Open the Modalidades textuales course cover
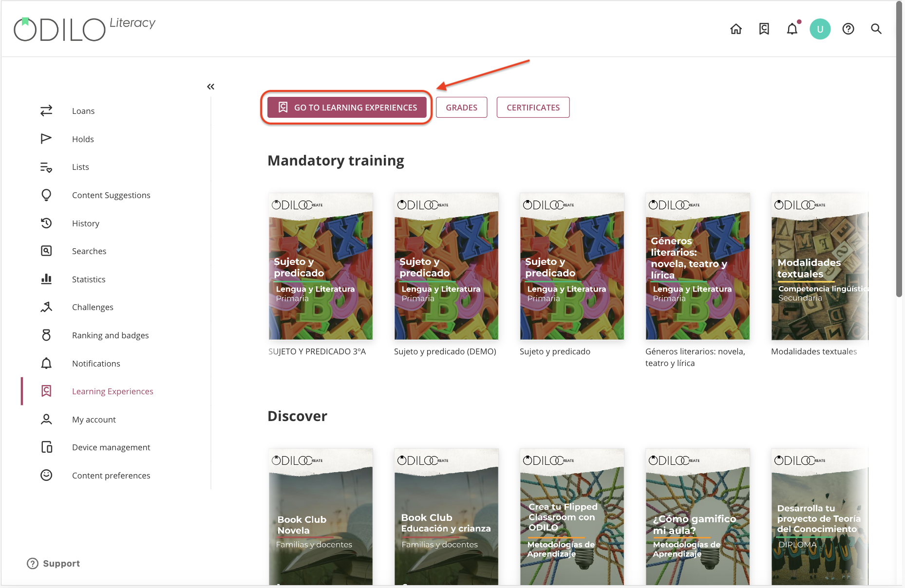This screenshot has height=588, width=905. pyautogui.click(x=820, y=266)
